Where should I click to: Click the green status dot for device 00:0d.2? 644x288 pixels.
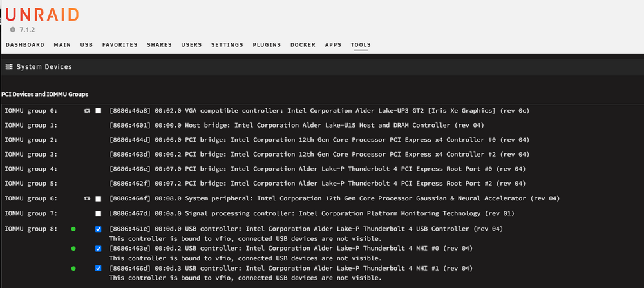(x=73, y=249)
